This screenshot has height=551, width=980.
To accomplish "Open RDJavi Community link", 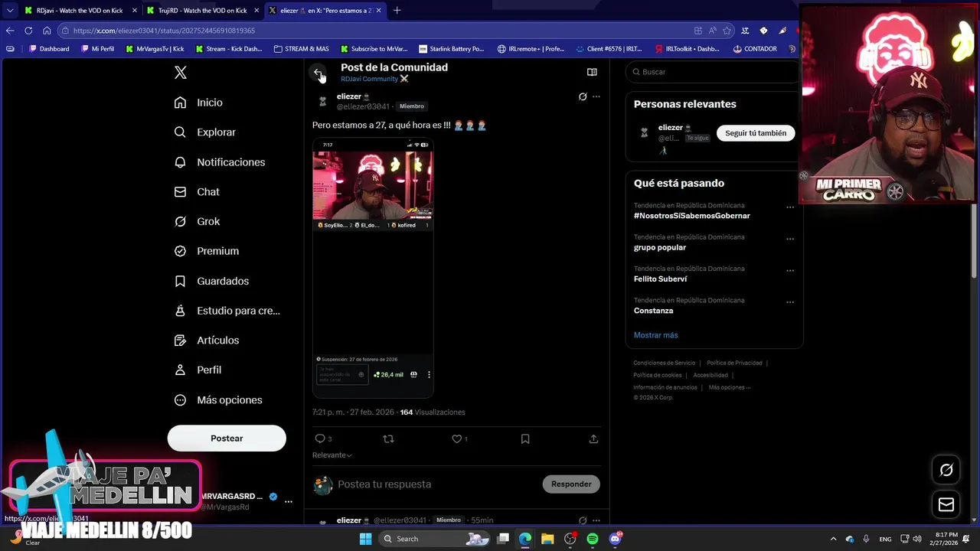I will [374, 79].
